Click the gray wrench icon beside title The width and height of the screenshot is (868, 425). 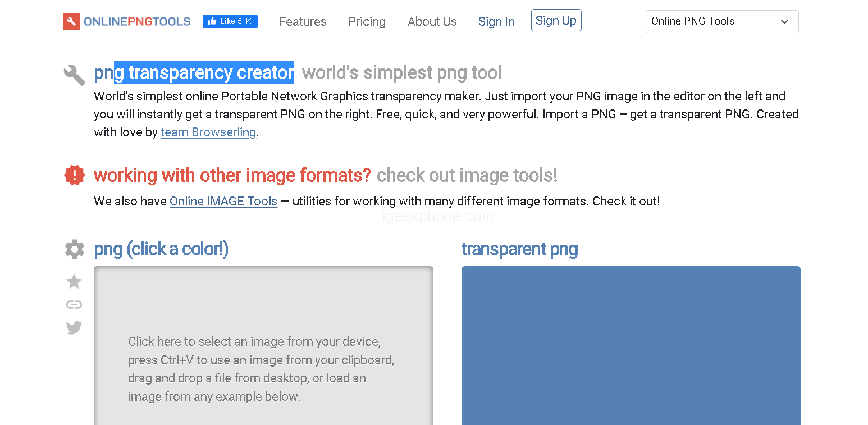point(74,75)
